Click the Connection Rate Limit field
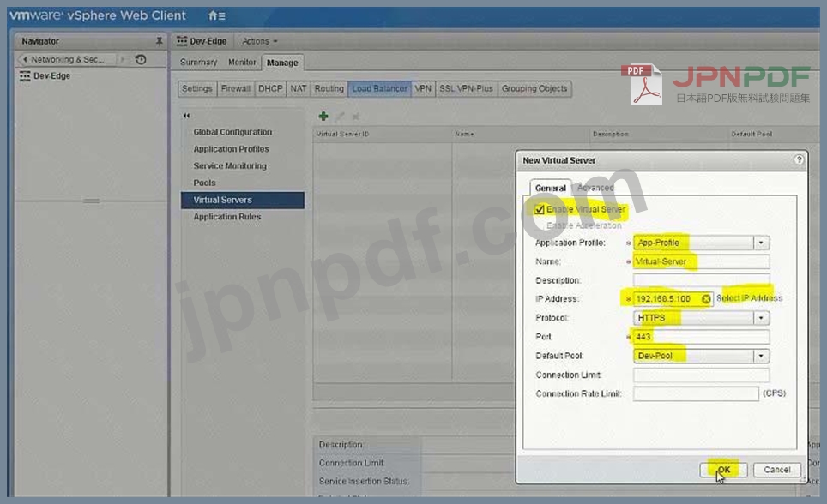This screenshot has height=504, width=827. 696,393
